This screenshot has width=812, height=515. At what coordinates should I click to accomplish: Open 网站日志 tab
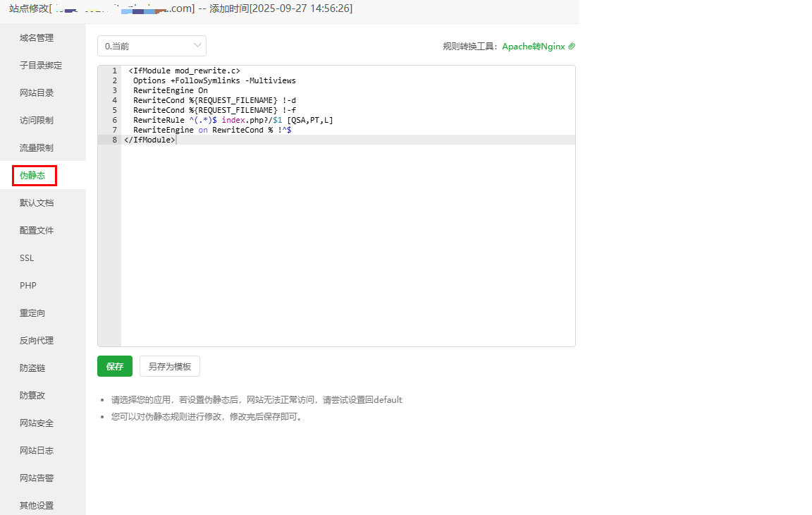coord(37,451)
